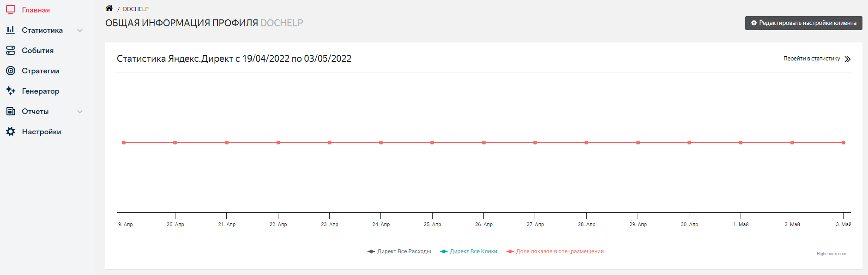Open the Статистика menu item
868x275 pixels.
[42, 30]
